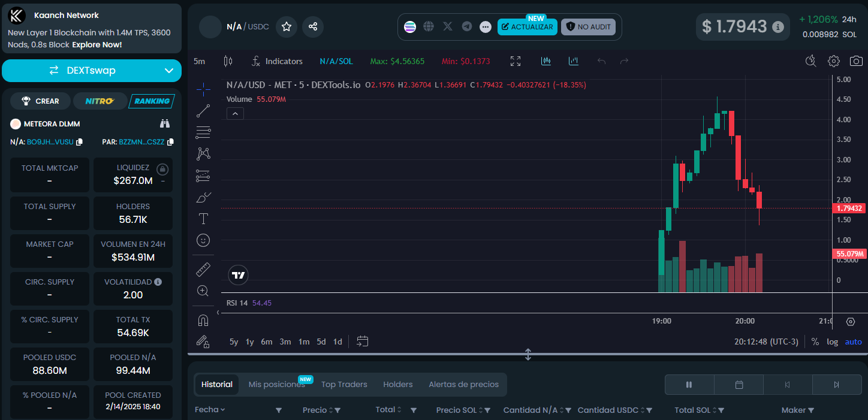Open the token's Telegram link
Screen dimensions: 868x420
467,26
